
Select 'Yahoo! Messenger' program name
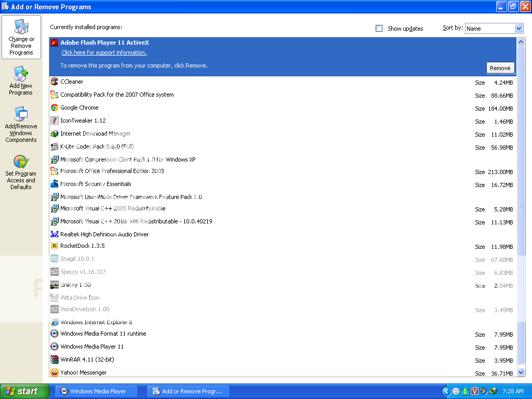pos(84,373)
